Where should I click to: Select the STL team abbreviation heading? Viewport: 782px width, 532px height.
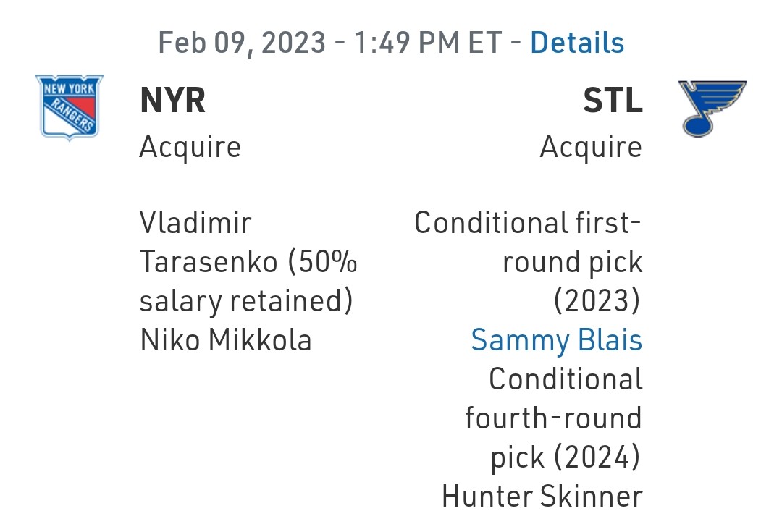pyautogui.click(x=613, y=100)
